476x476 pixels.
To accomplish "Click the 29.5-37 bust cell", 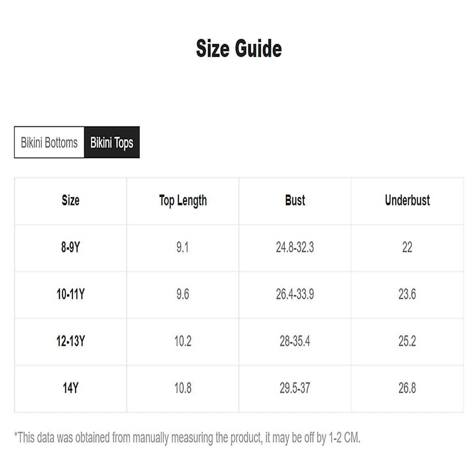I will 295,388.
